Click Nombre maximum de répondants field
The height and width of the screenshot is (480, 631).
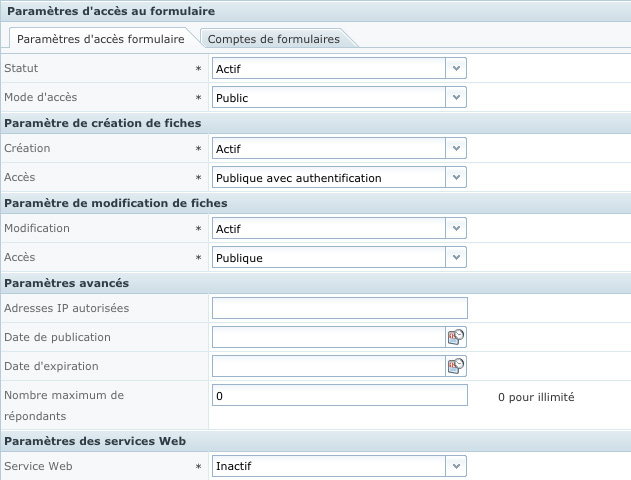tap(339, 396)
